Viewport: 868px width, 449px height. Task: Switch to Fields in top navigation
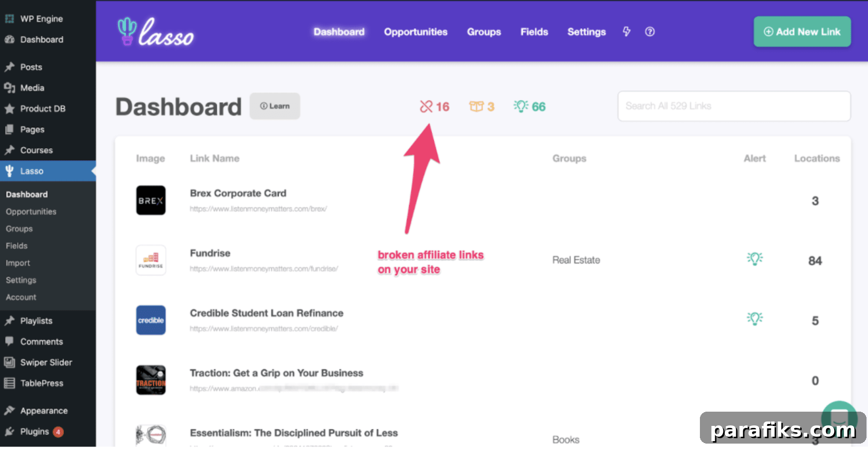click(x=534, y=31)
